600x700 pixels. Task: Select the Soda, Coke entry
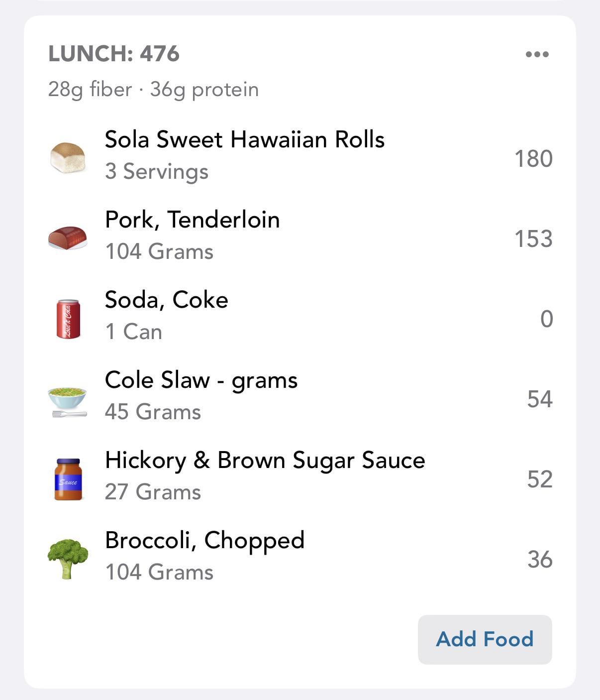pos(166,300)
